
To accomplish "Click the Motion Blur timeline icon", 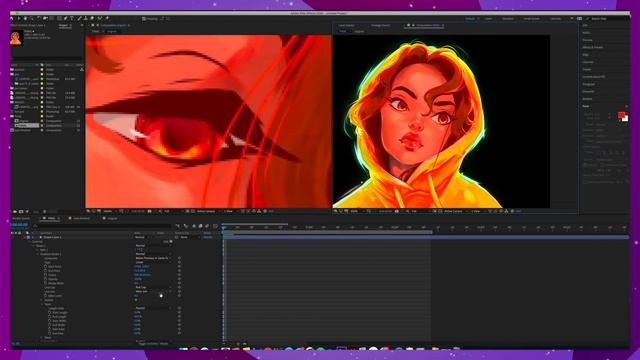I will pyautogui.click(x=207, y=226).
